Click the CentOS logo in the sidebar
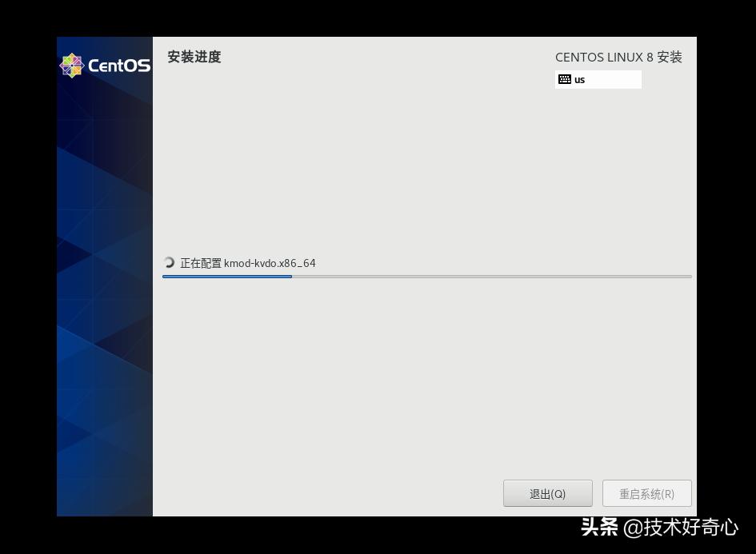Image resolution: width=756 pixels, height=554 pixels. tap(104, 65)
